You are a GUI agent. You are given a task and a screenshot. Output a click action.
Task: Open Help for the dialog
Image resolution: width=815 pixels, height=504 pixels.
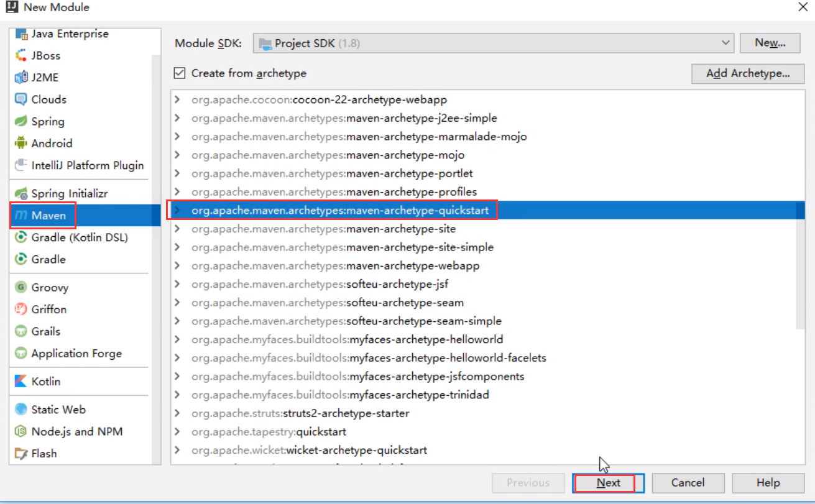tap(768, 483)
